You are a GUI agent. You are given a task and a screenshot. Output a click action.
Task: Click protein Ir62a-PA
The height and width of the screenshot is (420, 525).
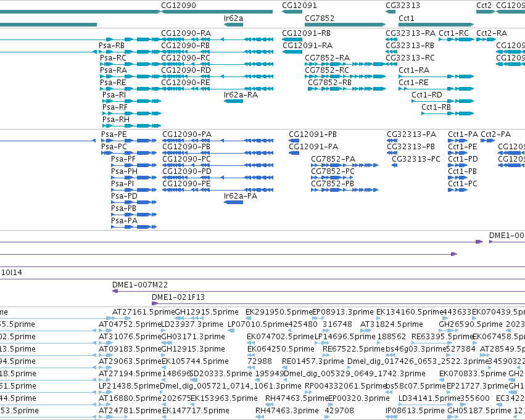click(241, 196)
